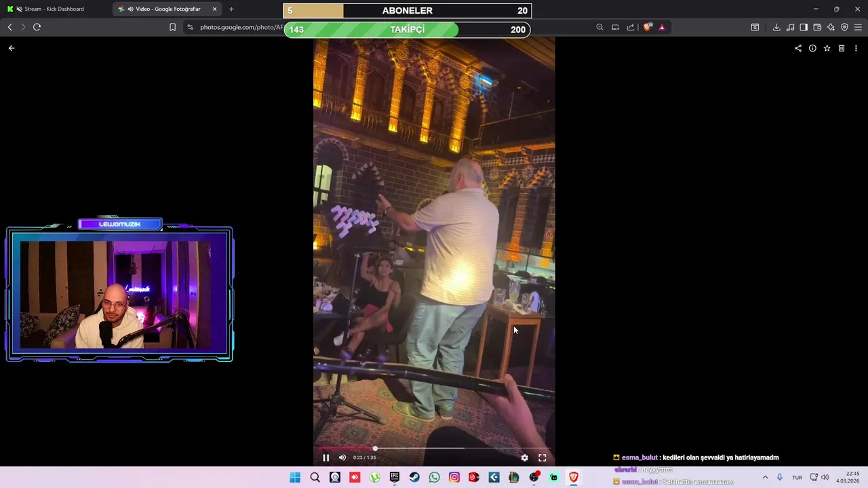Change TUR keyboard language
Viewport: 868px width, 488px height.
click(x=797, y=477)
